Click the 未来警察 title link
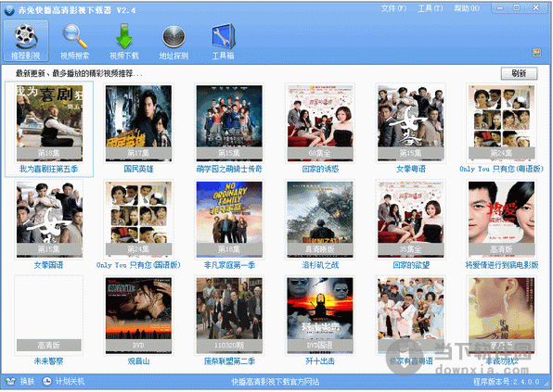The width and height of the screenshot is (553, 392). [x=48, y=361]
